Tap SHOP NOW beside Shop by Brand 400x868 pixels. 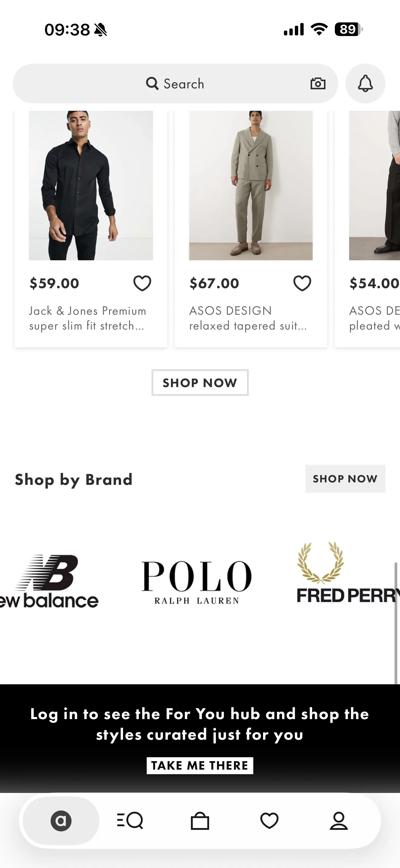pyautogui.click(x=345, y=478)
